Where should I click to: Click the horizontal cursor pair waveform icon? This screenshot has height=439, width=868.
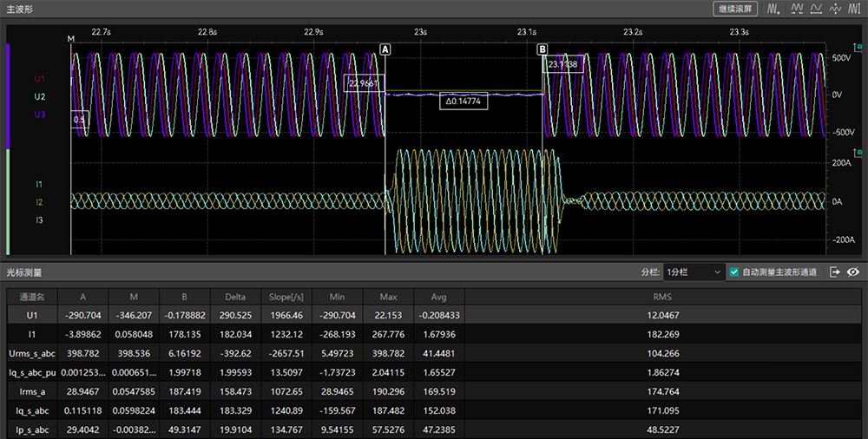click(797, 9)
